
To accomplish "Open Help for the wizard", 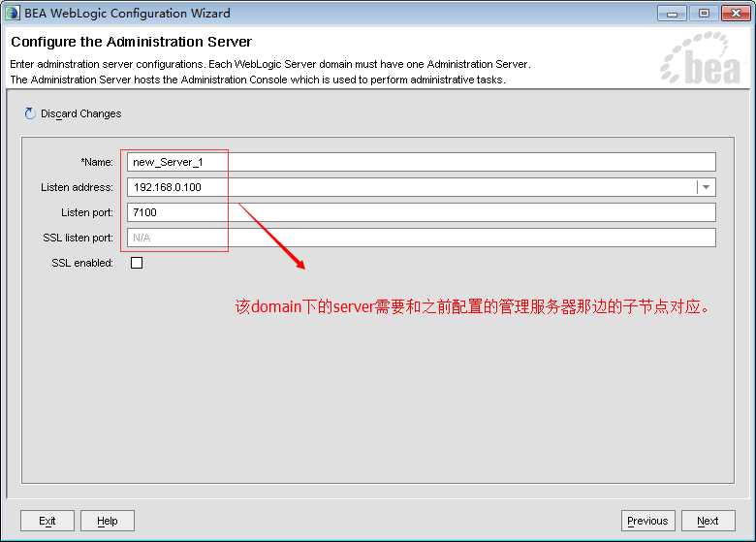I will point(107,521).
